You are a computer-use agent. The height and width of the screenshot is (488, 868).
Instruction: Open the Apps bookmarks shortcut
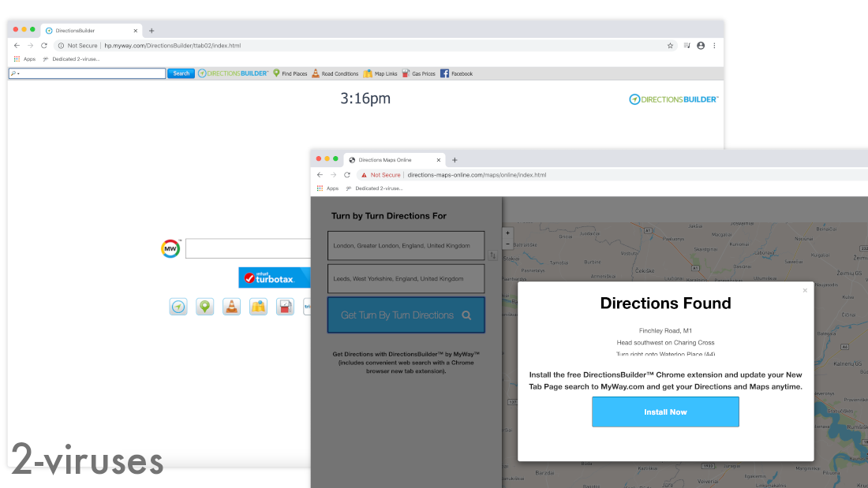[x=24, y=58]
